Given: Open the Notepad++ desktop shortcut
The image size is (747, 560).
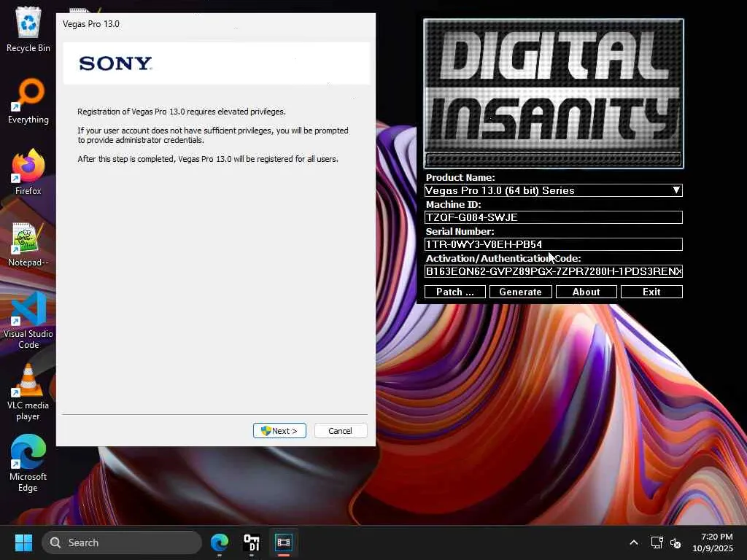Looking at the screenshot, I should point(28,244).
